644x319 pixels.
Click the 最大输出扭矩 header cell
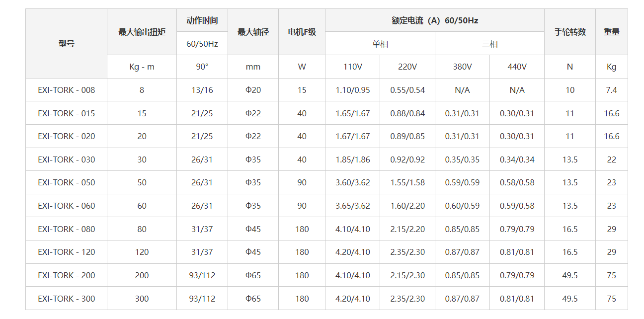pos(142,32)
